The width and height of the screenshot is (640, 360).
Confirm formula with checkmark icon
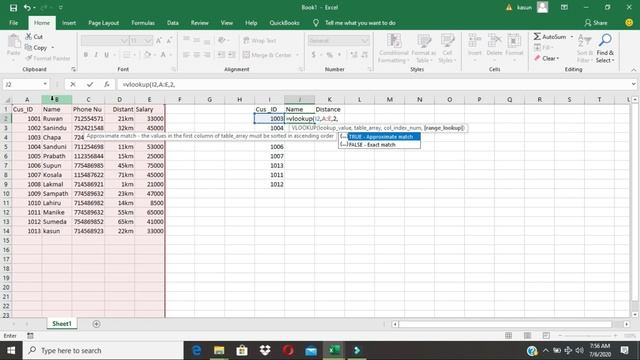coord(90,84)
